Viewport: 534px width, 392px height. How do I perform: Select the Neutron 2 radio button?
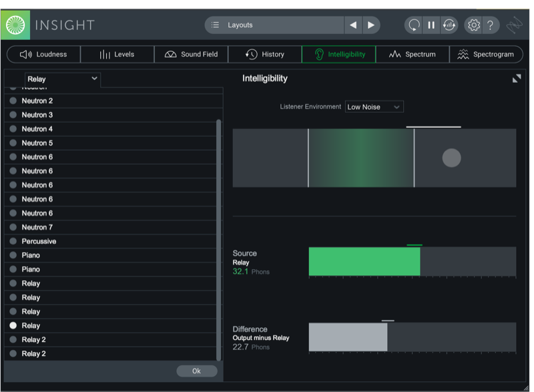[13, 101]
